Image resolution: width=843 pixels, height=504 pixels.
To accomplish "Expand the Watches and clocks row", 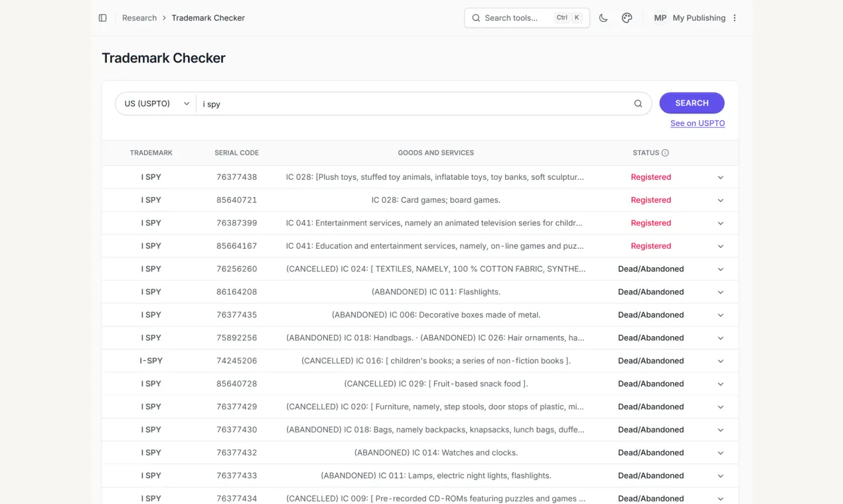I will (720, 453).
